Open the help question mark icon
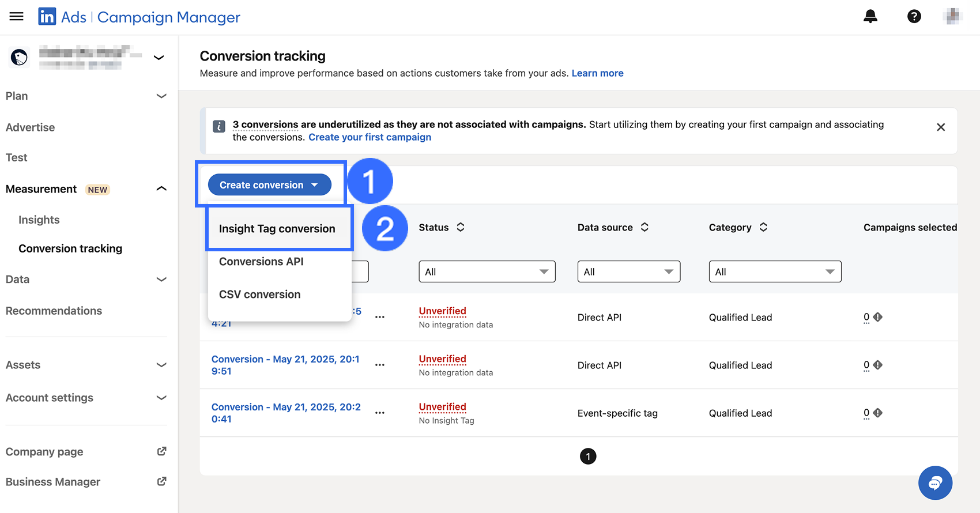This screenshot has width=980, height=513. (914, 17)
